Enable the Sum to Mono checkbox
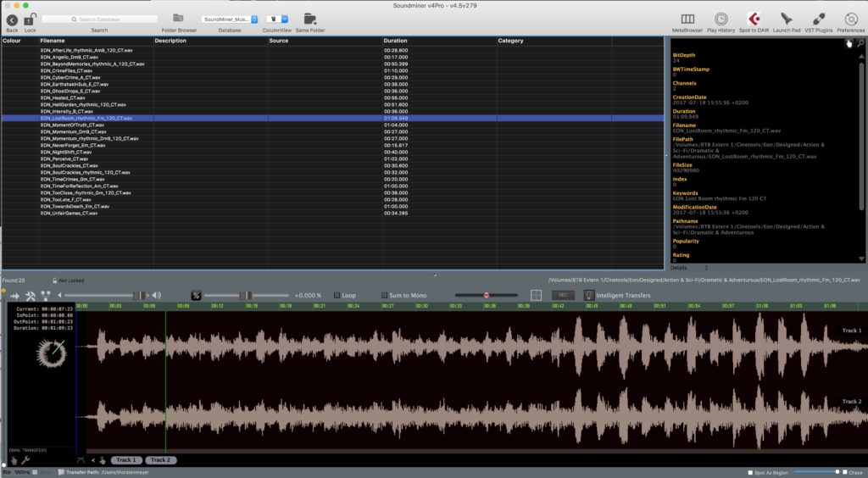 [384, 296]
